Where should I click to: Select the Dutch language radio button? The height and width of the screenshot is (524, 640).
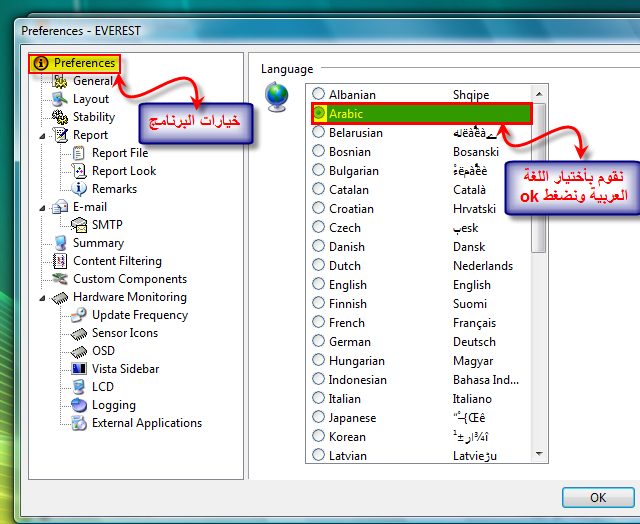point(318,265)
